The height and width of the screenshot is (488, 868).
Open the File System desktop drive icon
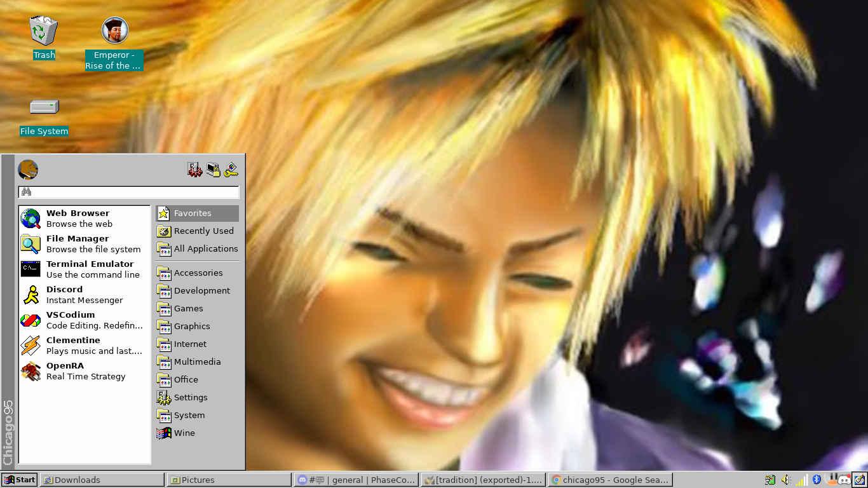pos(44,117)
